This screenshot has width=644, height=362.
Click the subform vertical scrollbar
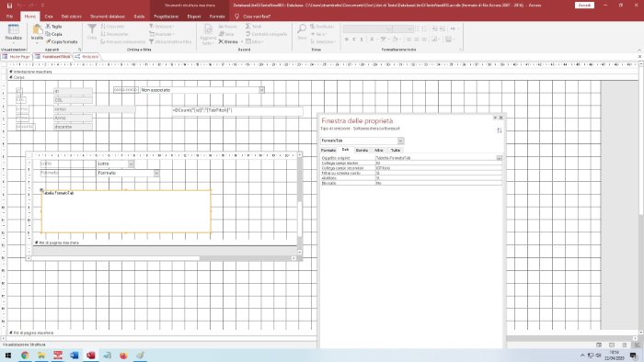tap(299, 203)
